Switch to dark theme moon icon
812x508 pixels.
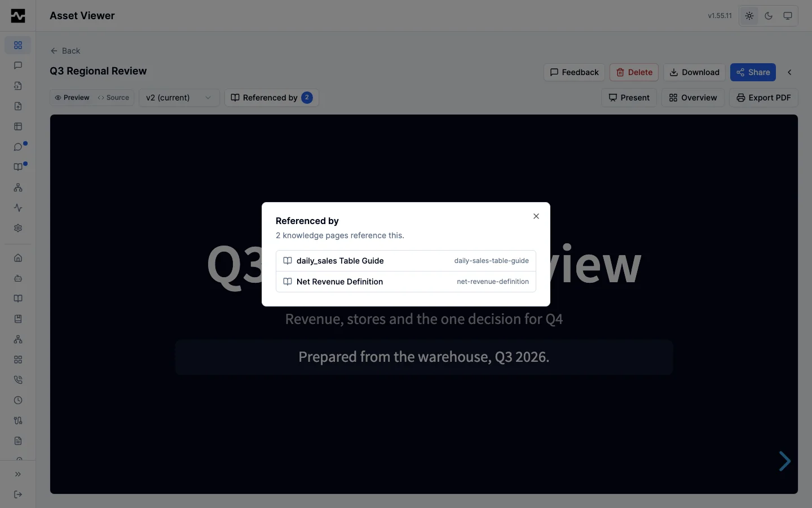[x=769, y=16]
